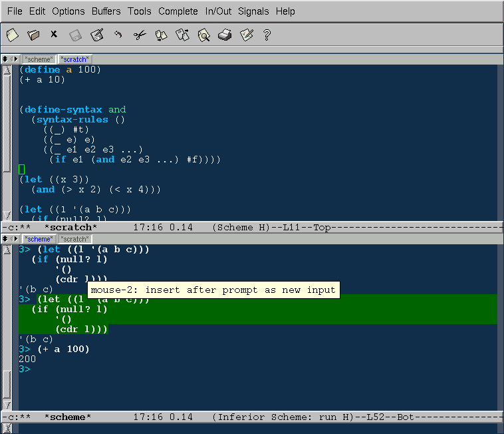Click the upper window's tab bar arrows button

[x=5, y=59]
